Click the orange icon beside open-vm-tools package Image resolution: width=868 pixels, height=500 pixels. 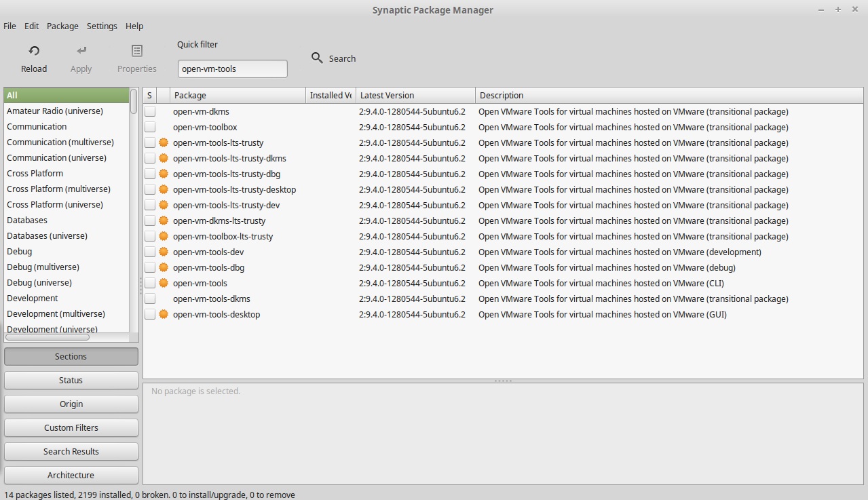pyautogui.click(x=163, y=283)
